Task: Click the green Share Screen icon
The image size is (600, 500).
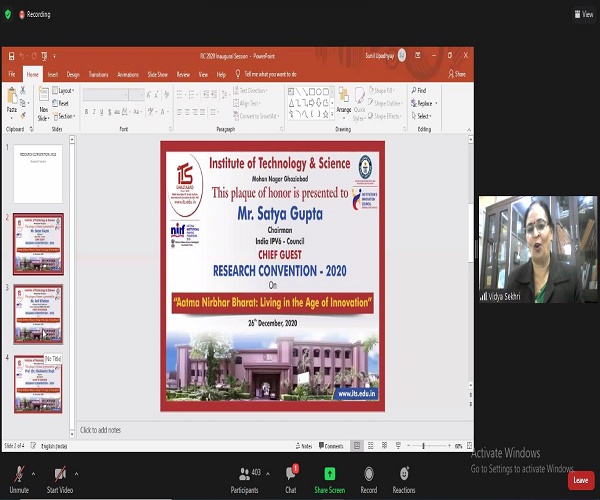Action: click(x=329, y=474)
